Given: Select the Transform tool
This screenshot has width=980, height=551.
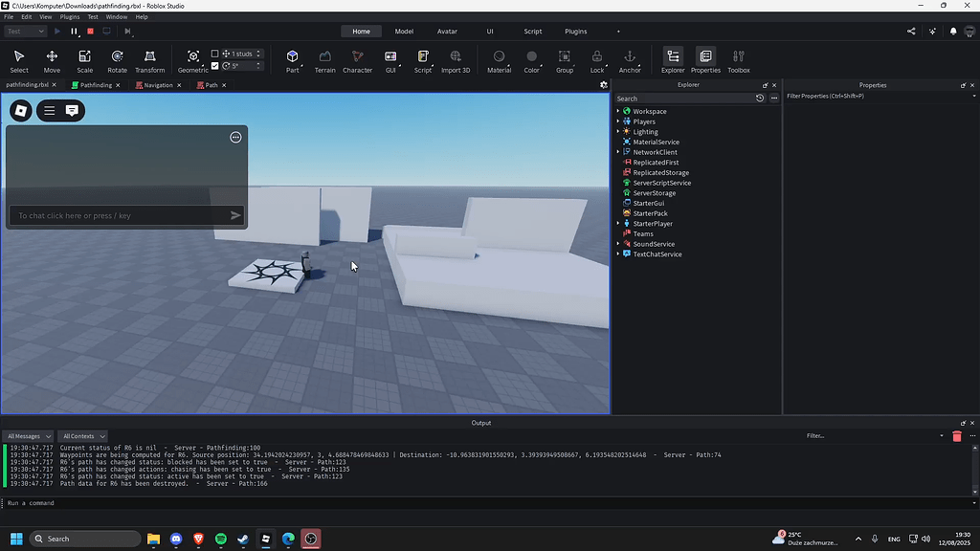Looking at the screenshot, I should pos(149,60).
